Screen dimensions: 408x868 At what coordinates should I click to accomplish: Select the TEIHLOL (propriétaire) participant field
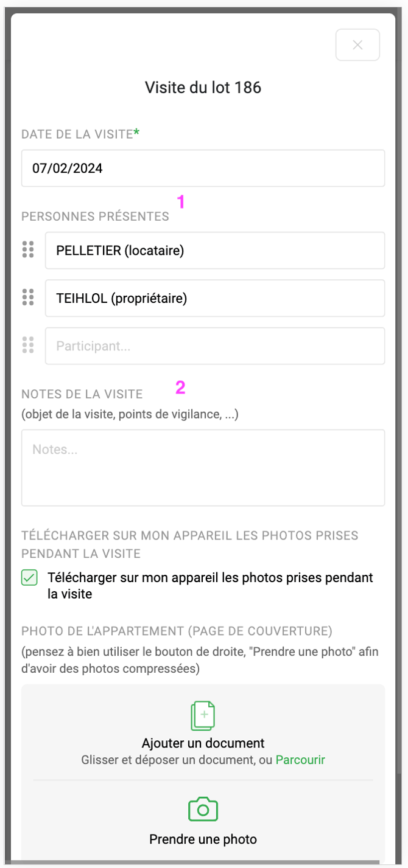click(x=214, y=298)
